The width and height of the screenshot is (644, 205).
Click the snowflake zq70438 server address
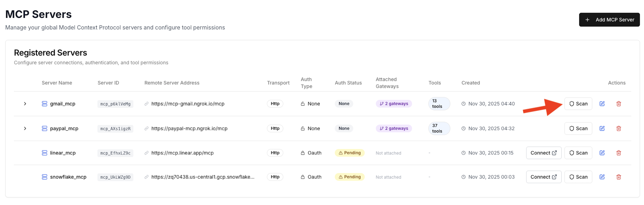(203, 177)
